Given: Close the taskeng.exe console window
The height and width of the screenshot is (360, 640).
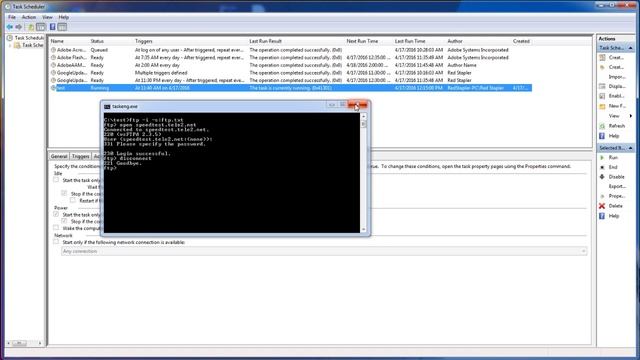Looking at the screenshot, I should (x=358, y=105).
